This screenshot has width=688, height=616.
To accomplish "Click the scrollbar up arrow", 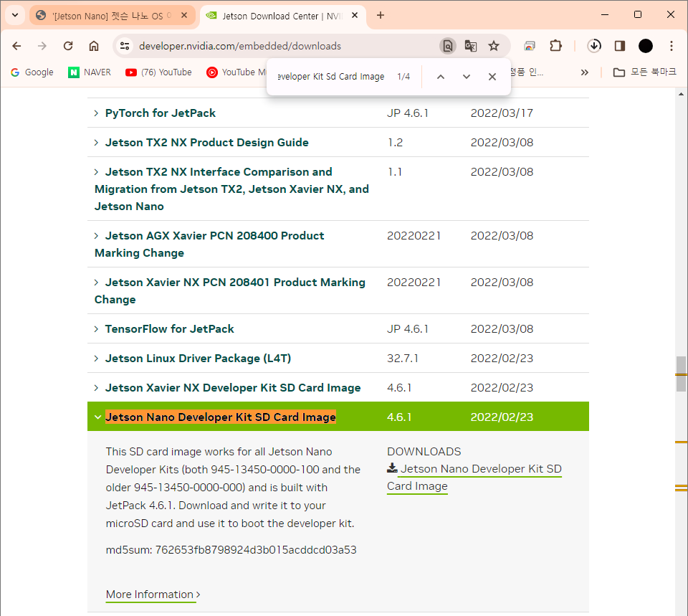I will pos(681,94).
